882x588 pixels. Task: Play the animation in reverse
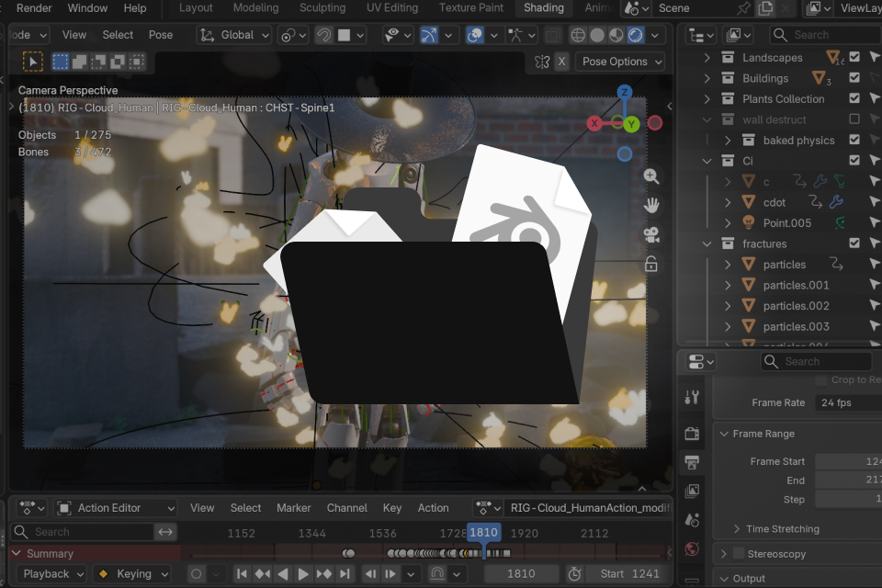pyautogui.click(x=283, y=574)
